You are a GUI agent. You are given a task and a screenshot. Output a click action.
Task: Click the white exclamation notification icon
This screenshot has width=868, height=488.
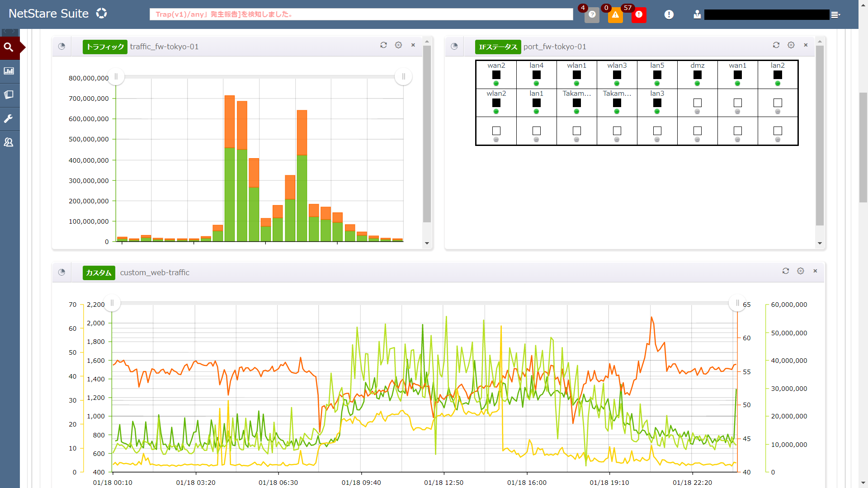click(x=669, y=14)
